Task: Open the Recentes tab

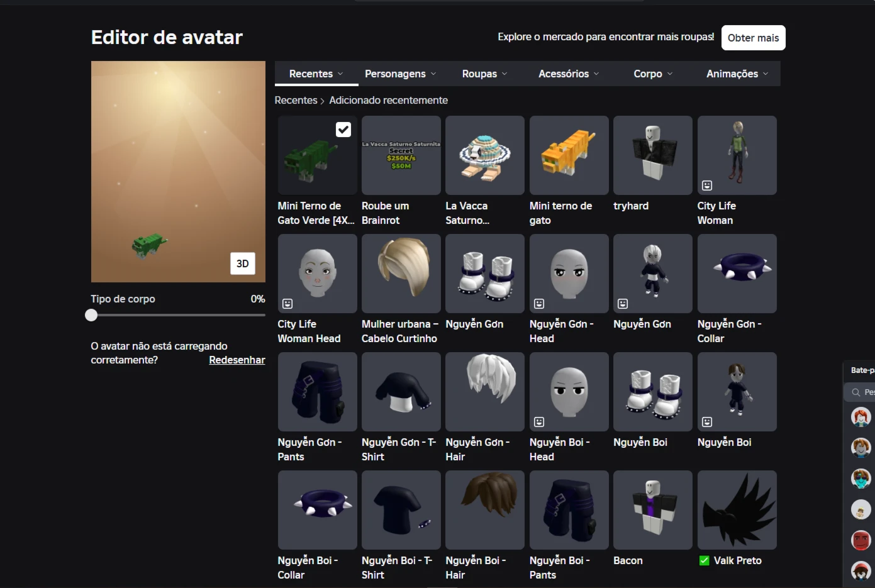Action: coord(316,74)
